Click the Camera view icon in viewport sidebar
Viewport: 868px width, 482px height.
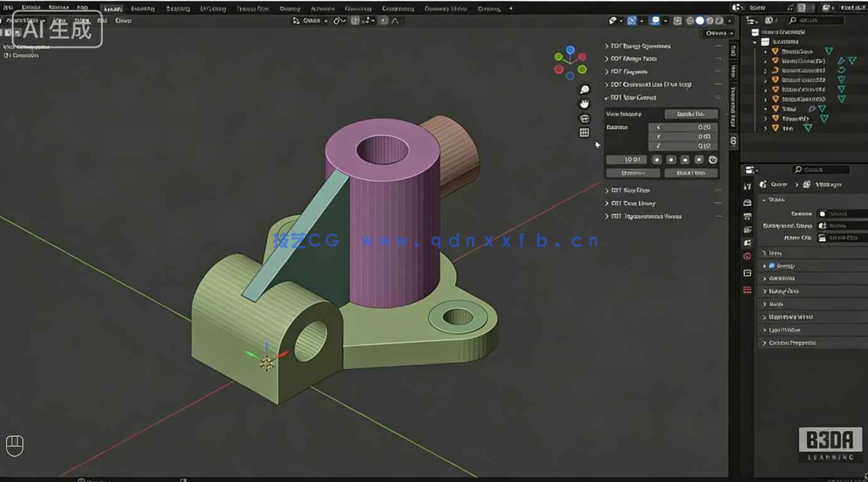[584, 118]
